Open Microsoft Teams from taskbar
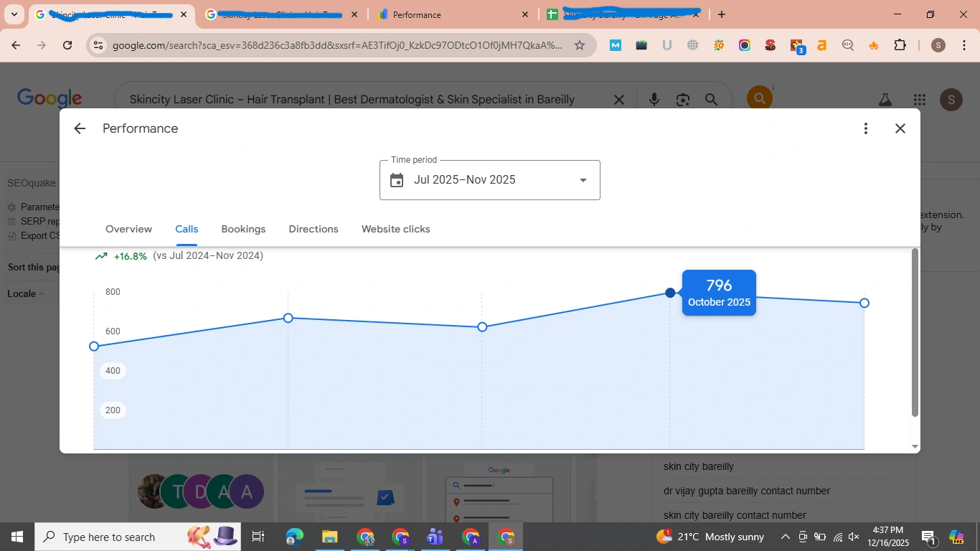Viewport: 980px width, 551px height. click(x=435, y=537)
